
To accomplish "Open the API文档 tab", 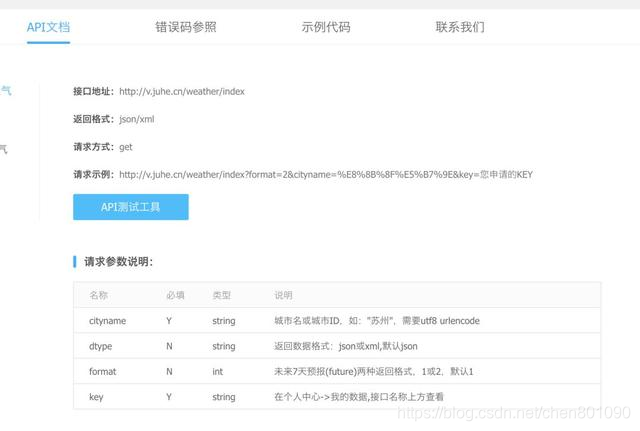I will pyautogui.click(x=48, y=27).
